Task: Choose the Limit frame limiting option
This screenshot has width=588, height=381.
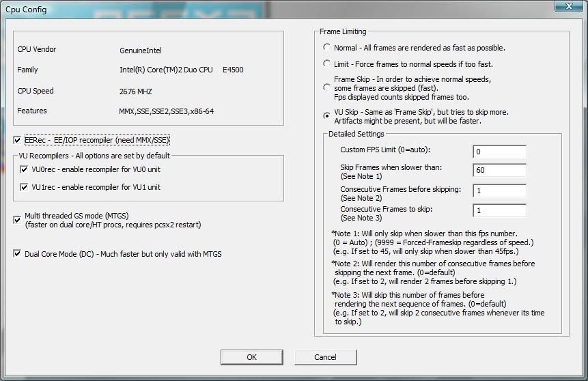Action: coord(327,63)
